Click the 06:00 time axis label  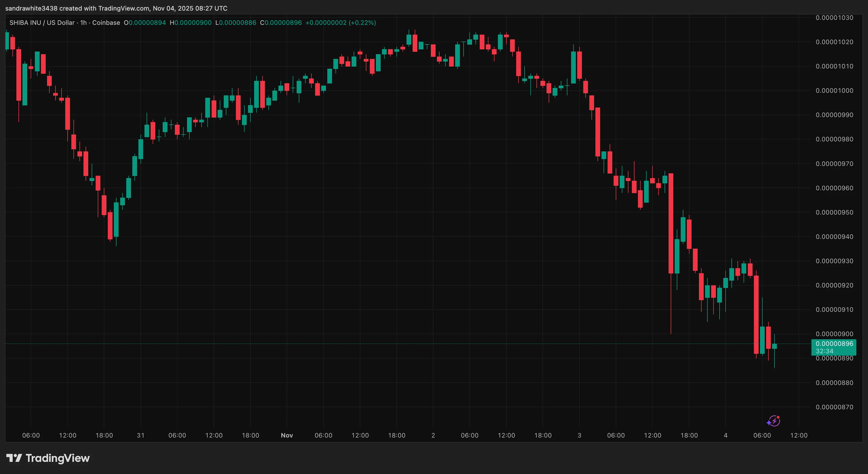pyautogui.click(x=31, y=435)
